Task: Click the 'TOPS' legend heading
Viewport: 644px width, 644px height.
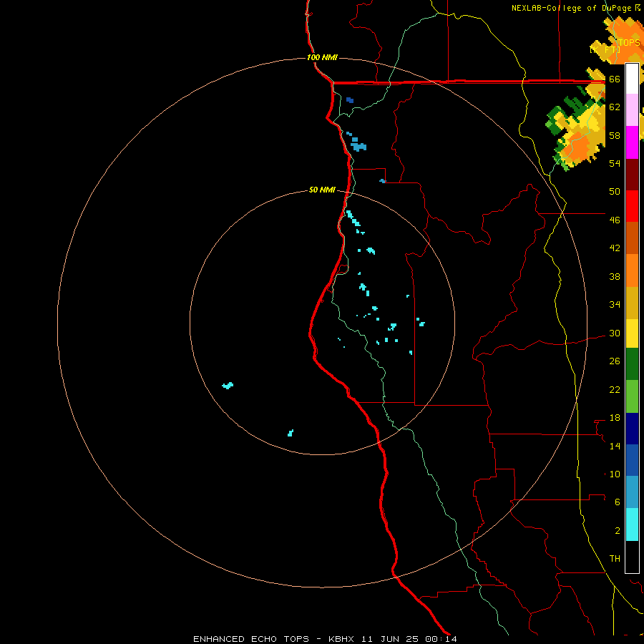Action: point(629,43)
